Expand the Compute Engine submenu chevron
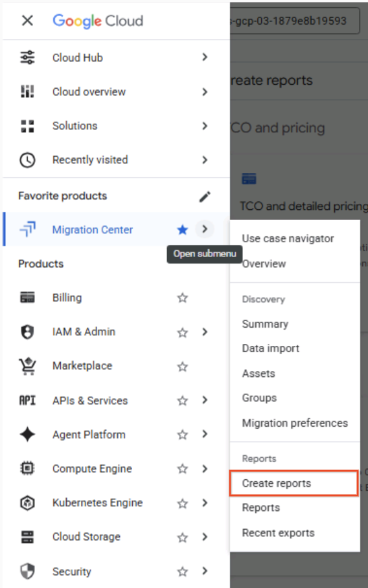The height and width of the screenshot is (588, 368). (205, 468)
